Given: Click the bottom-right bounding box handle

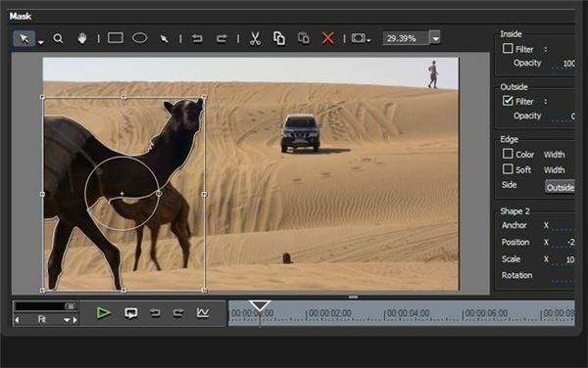Looking at the screenshot, I should [205, 290].
